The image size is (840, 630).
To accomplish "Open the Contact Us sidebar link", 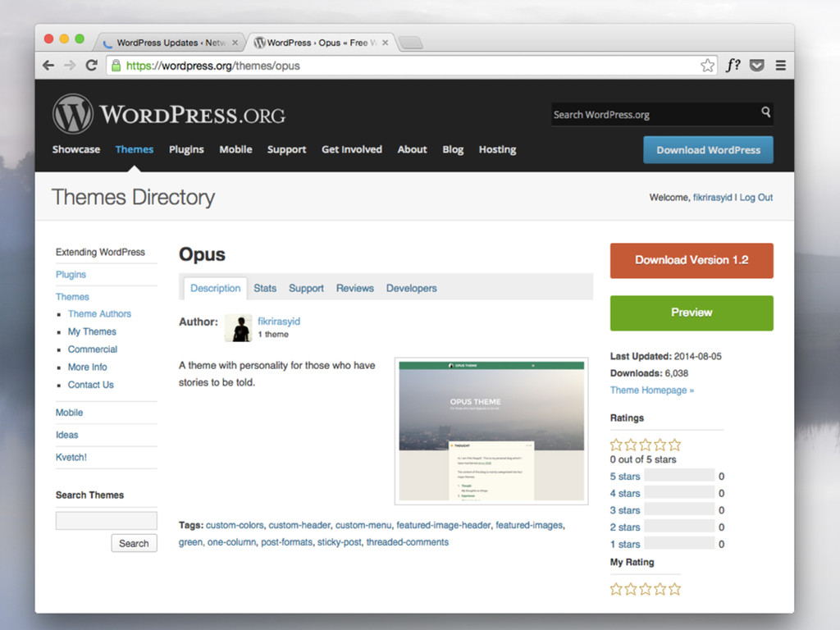I will tap(91, 385).
